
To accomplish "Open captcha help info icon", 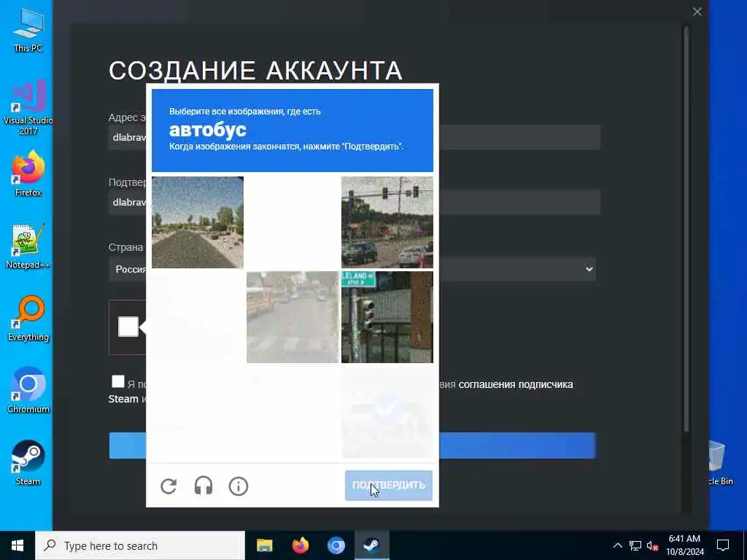I will pyautogui.click(x=239, y=486).
